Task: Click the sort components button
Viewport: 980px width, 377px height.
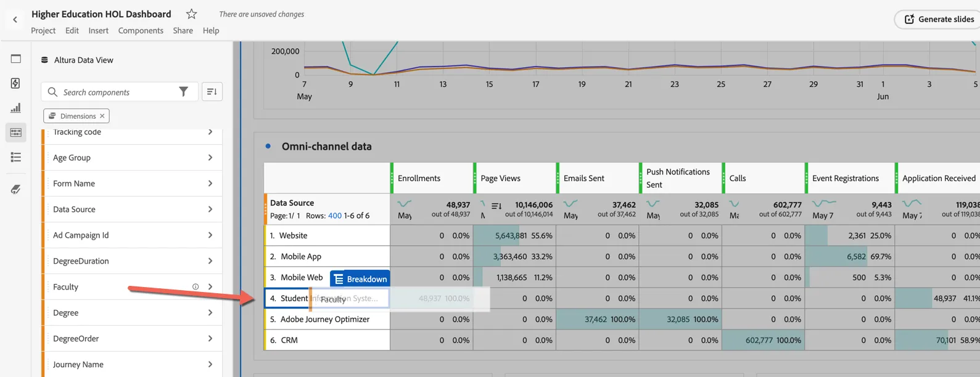Action: click(x=212, y=92)
